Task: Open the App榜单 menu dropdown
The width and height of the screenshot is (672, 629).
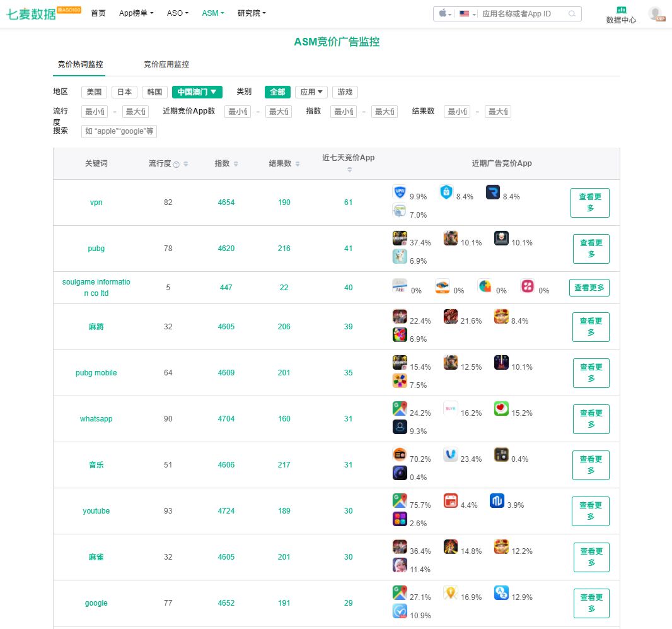Action: [x=136, y=13]
